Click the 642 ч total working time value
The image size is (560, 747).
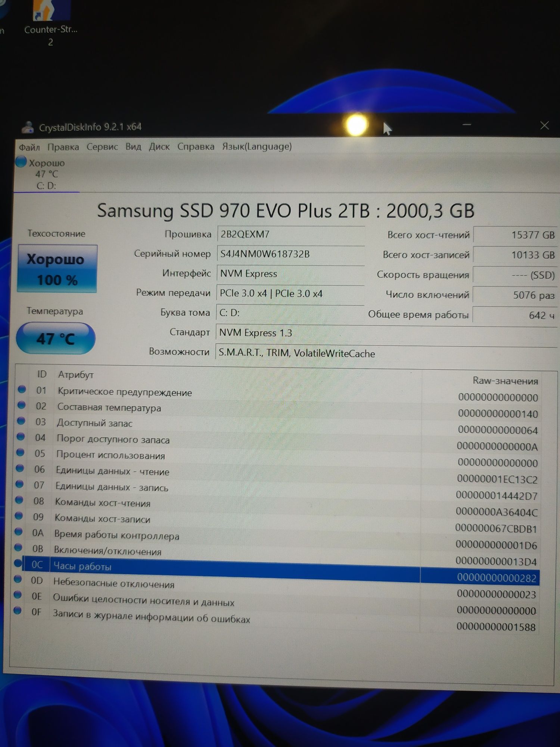tap(514, 315)
